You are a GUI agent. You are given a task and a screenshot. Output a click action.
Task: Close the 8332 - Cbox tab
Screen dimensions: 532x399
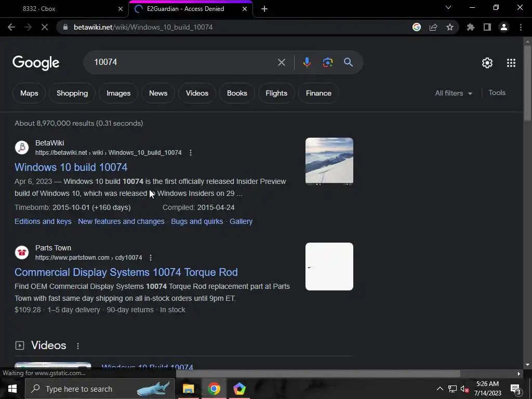pyautogui.click(x=121, y=9)
